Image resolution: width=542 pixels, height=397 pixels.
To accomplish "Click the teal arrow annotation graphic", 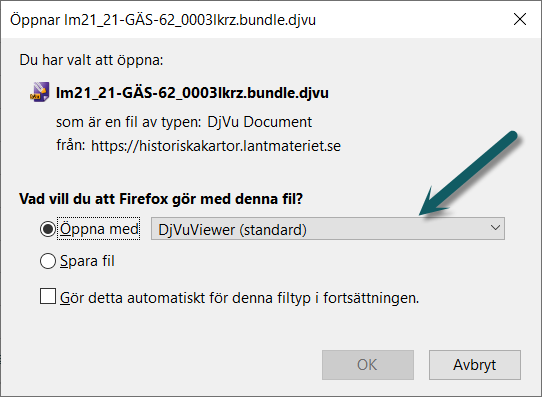I will (x=468, y=173).
